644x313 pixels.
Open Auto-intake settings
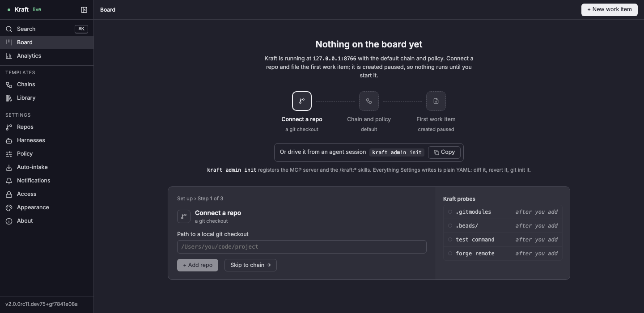47,167
